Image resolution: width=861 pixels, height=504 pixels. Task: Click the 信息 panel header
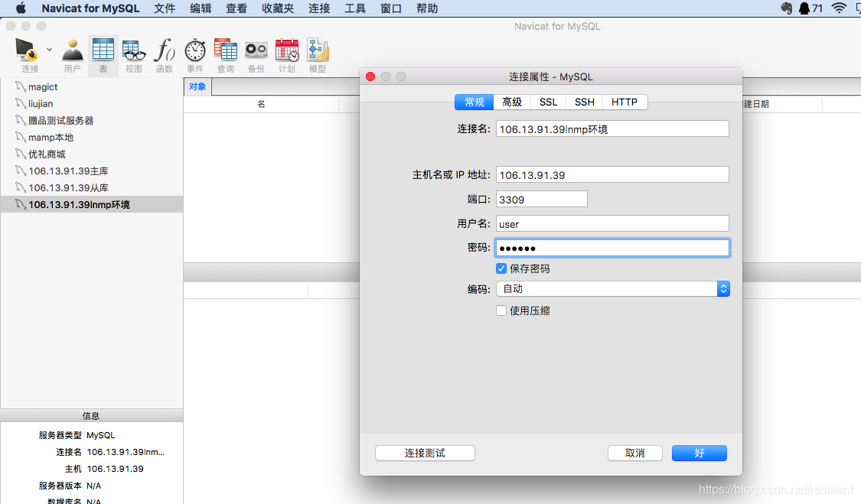point(91,415)
